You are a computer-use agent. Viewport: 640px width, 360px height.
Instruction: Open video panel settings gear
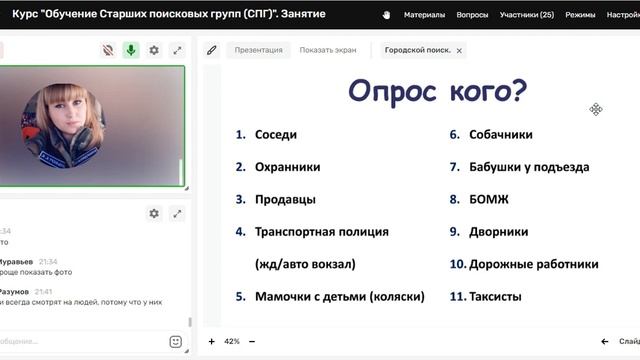(x=154, y=50)
